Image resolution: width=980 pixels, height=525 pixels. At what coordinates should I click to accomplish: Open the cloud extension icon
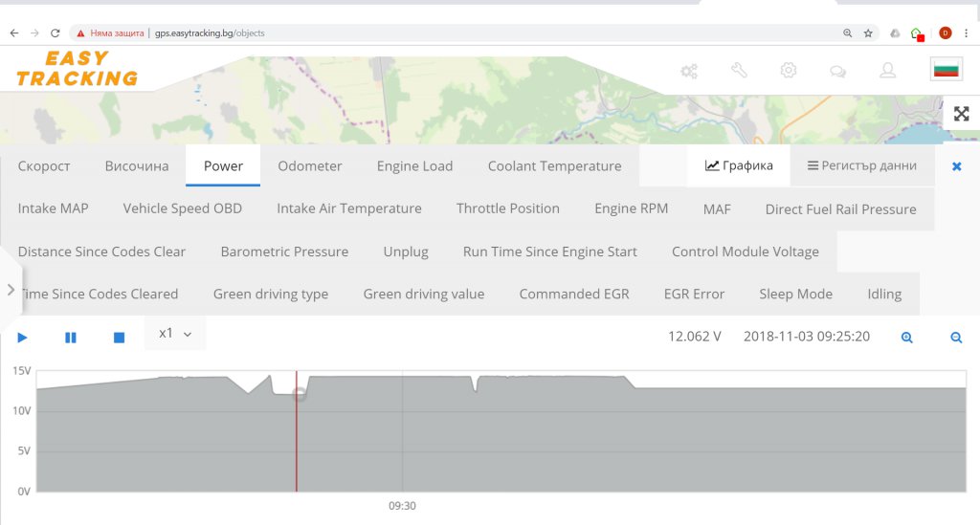click(895, 33)
